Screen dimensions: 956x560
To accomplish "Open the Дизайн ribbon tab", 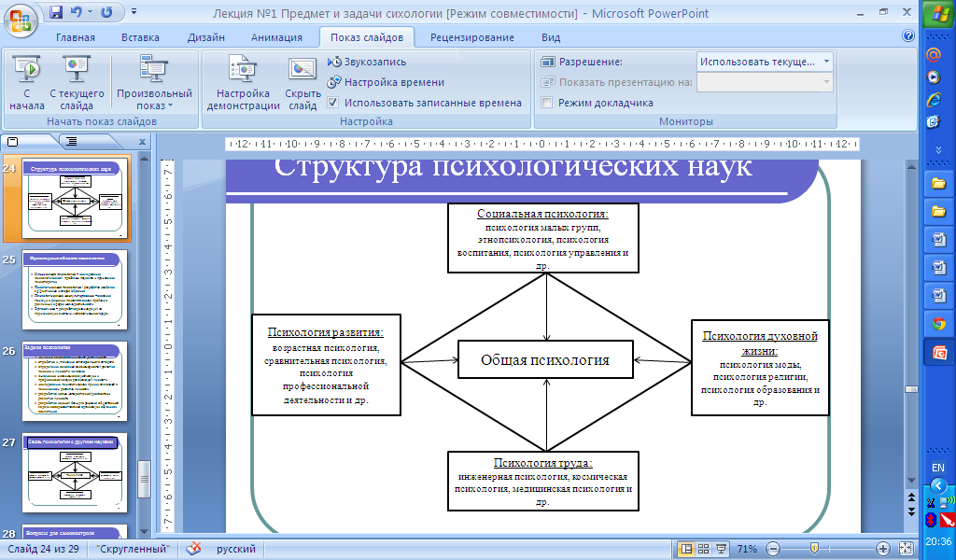I will click(206, 37).
